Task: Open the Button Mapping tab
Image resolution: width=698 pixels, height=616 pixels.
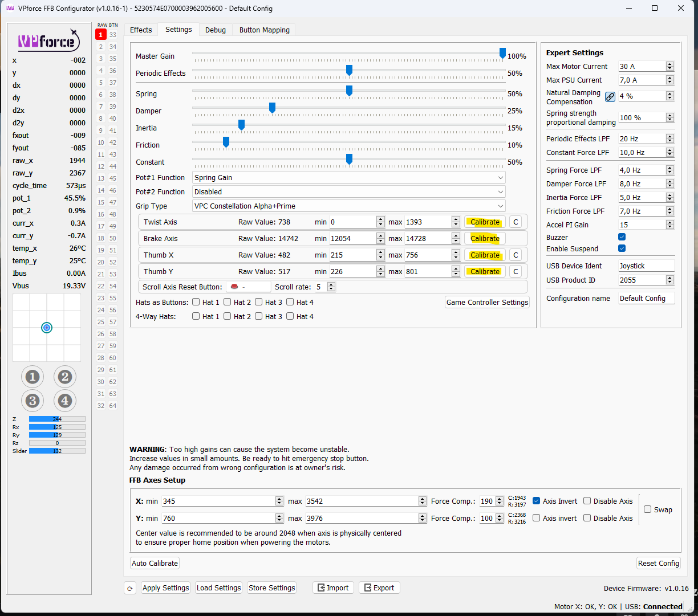Action: pyautogui.click(x=264, y=30)
